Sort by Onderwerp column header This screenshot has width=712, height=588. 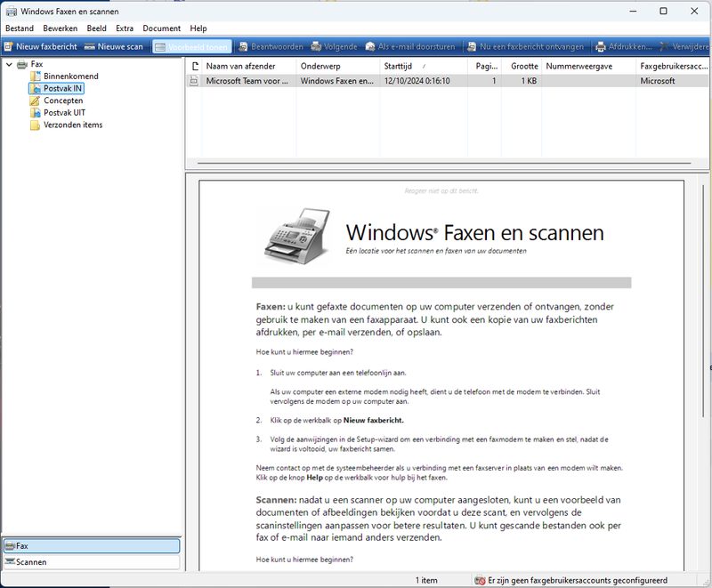(338, 66)
